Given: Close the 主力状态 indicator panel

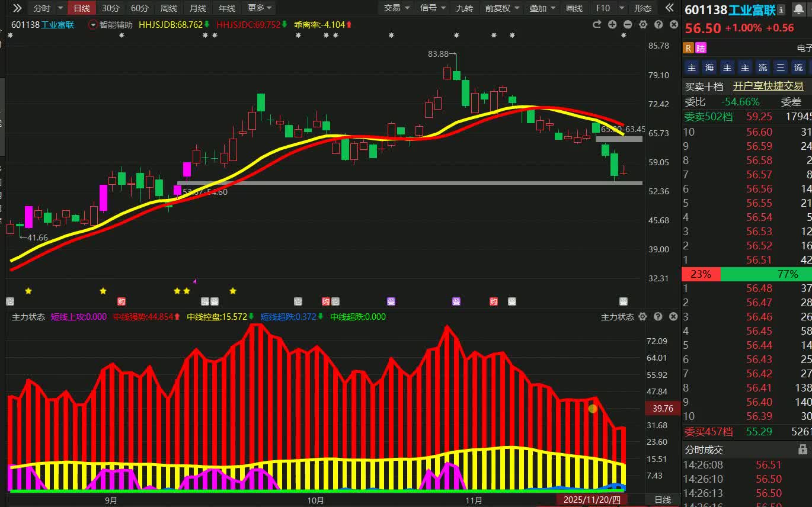Looking at the screenshot, I should coord(673,317).
